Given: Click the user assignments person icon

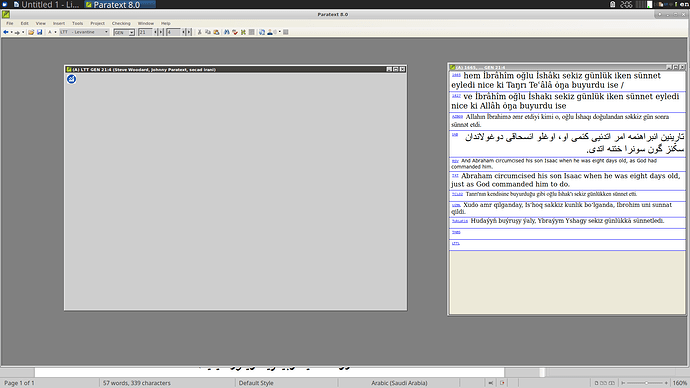Looking at the screenshot, I should point(270,32).
